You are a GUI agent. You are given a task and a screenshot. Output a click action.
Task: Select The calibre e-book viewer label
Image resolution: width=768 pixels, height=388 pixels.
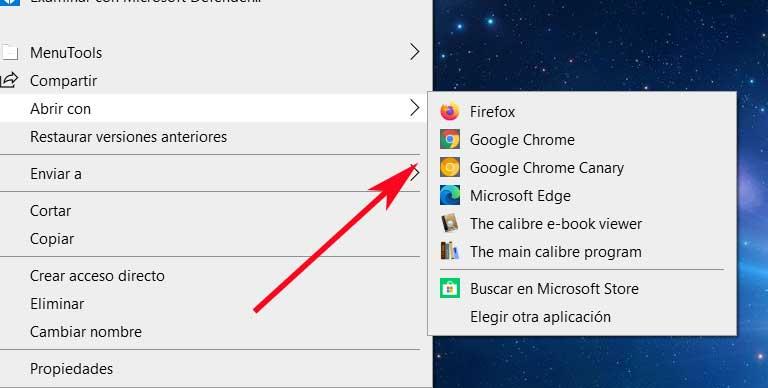[556, 224]
